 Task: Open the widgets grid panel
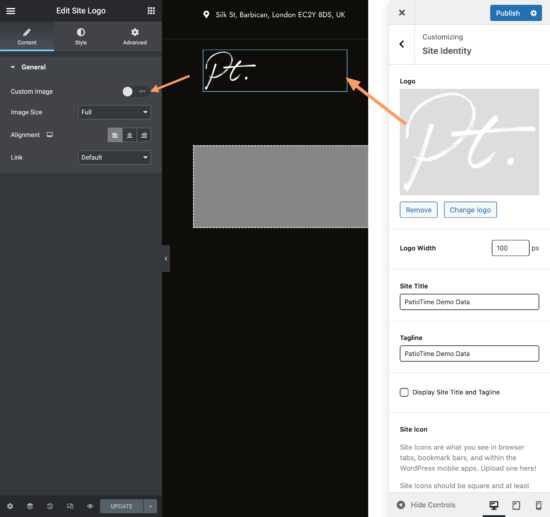pos(151,11)
